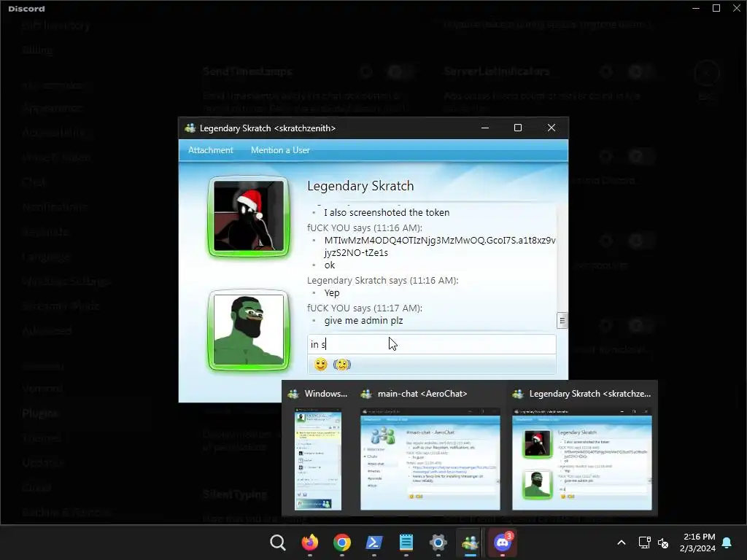This screenshot has height=560, width=747.
Task: Open the emoticon picker smiley in chat window
Action: [x=321, y=365]
